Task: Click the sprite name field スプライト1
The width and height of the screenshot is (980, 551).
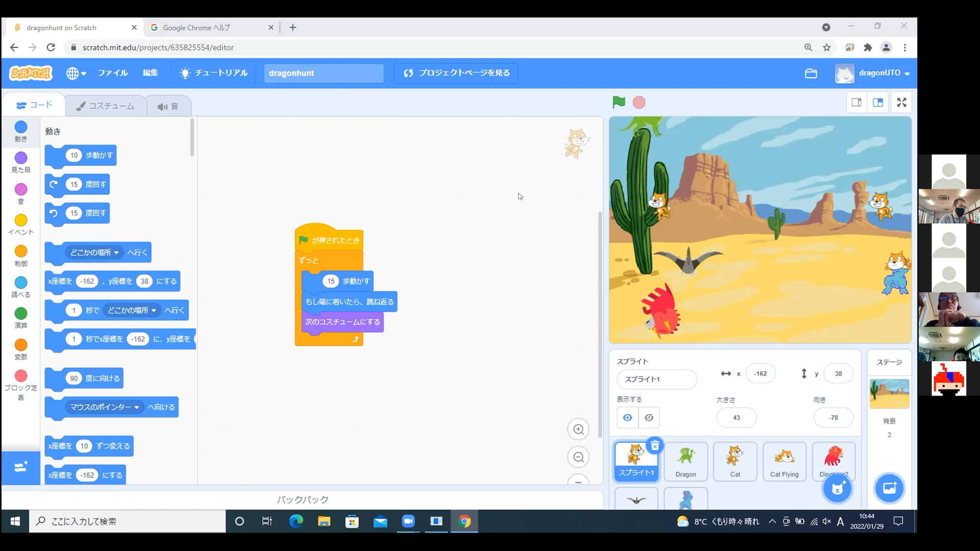Action: (657, 379)
